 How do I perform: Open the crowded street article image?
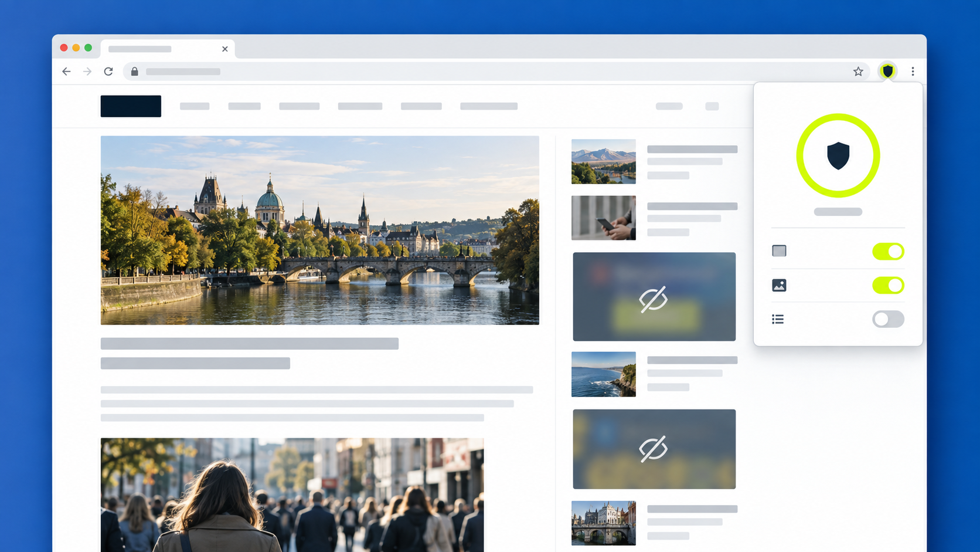pos(292,495)
